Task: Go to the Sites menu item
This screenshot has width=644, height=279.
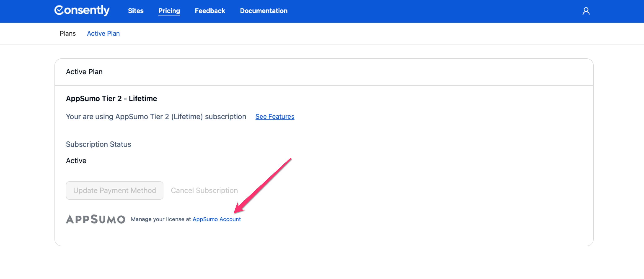Action: [136, 11]
